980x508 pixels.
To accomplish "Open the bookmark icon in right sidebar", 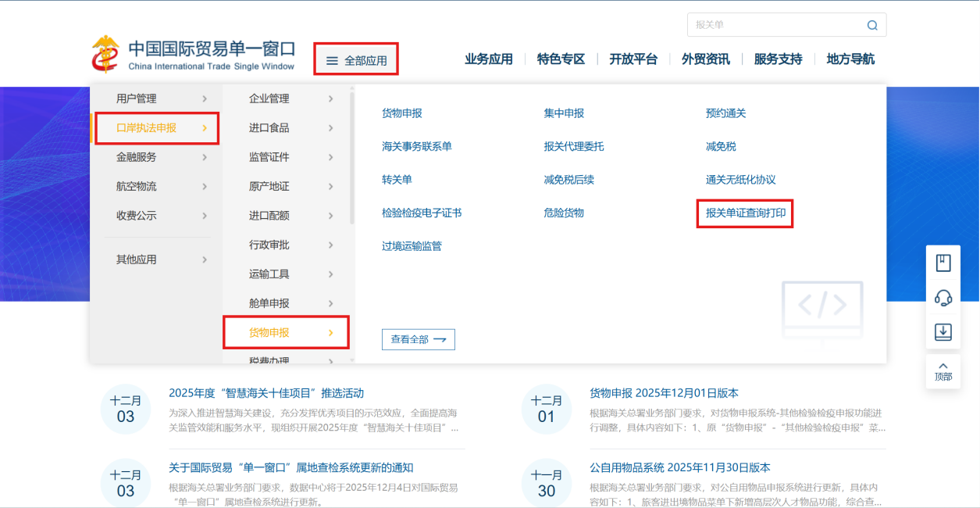I will (943, 263).
